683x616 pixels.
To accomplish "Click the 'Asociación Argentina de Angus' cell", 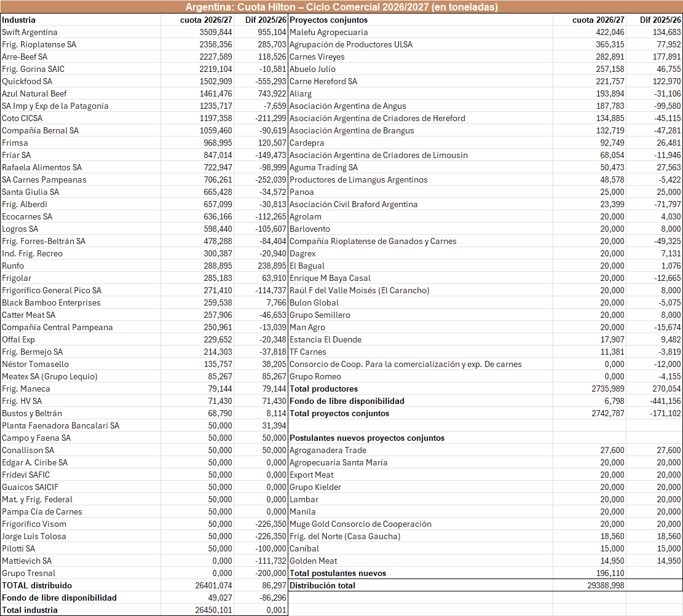I will tap(420, 106).
